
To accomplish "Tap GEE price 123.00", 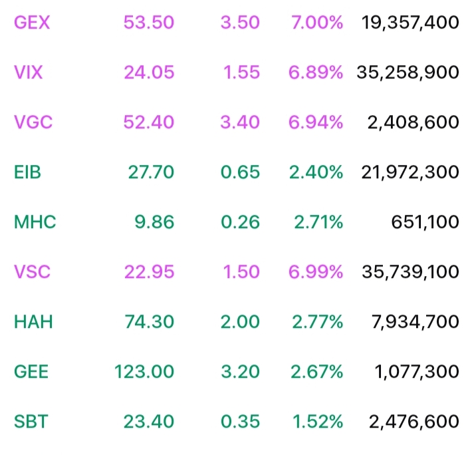I will (144, 371).
